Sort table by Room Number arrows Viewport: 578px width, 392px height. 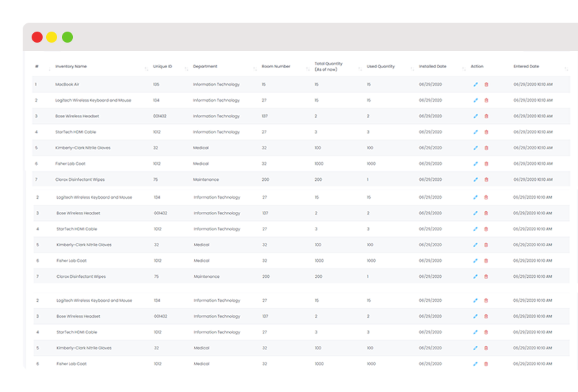click(x=308, y=69)
